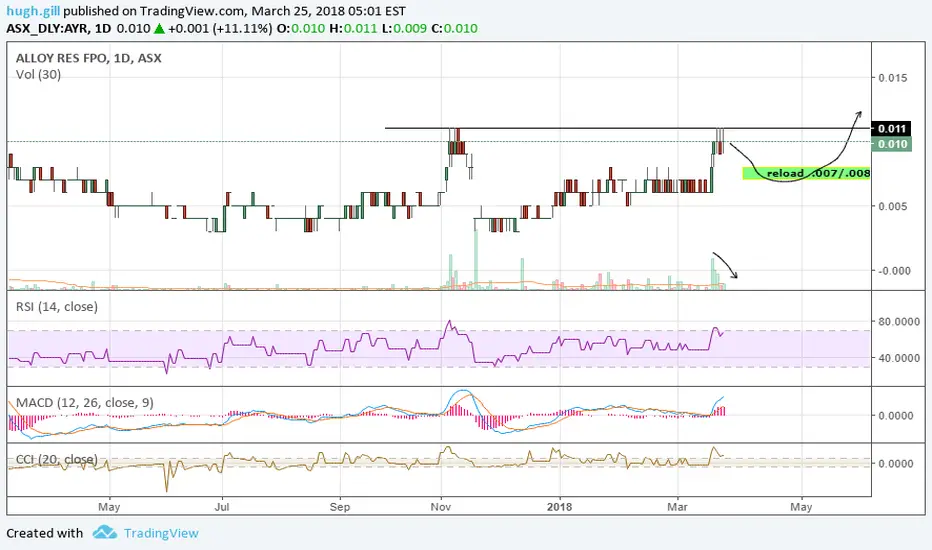Click the 2018 label on time axis
This screenshot has height=550, width=932.
559,507
